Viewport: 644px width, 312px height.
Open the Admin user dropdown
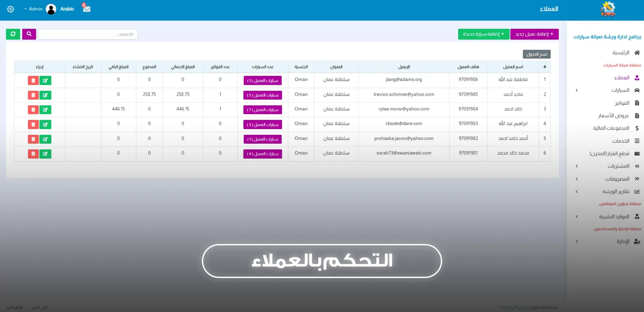point(33,9)
